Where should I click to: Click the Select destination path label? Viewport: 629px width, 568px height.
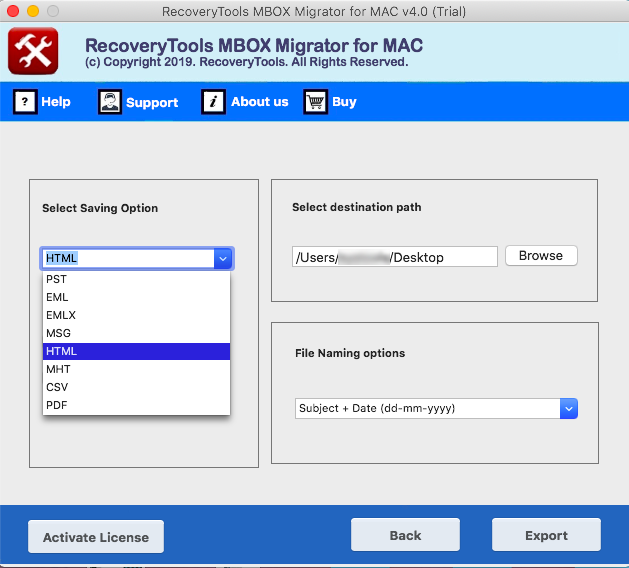[x=357, y=207]
